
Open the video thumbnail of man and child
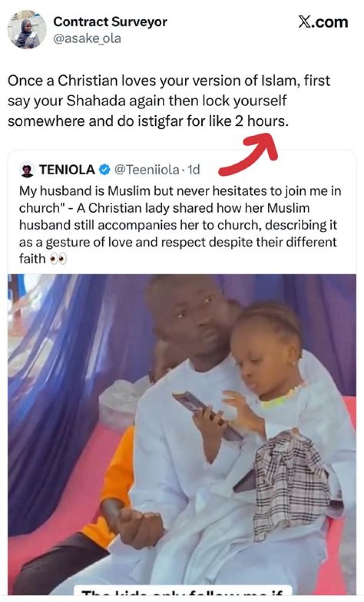coord(182,434)
